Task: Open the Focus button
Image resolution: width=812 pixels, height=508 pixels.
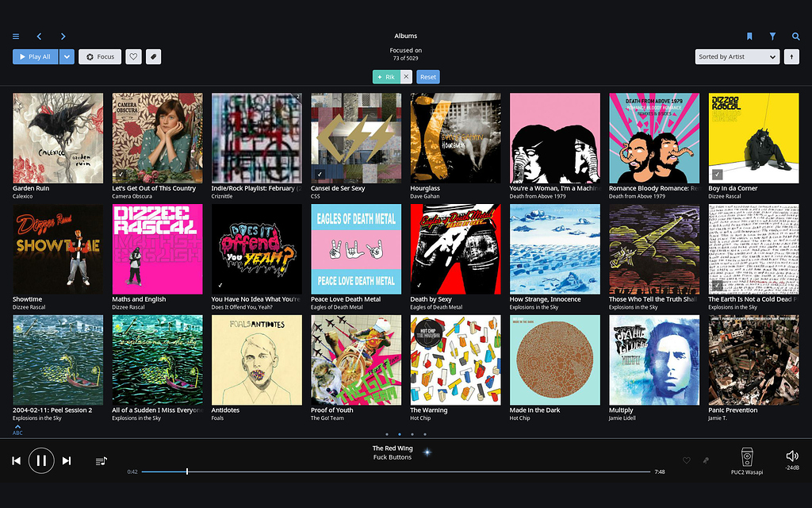Action: (x=99, y=56)
